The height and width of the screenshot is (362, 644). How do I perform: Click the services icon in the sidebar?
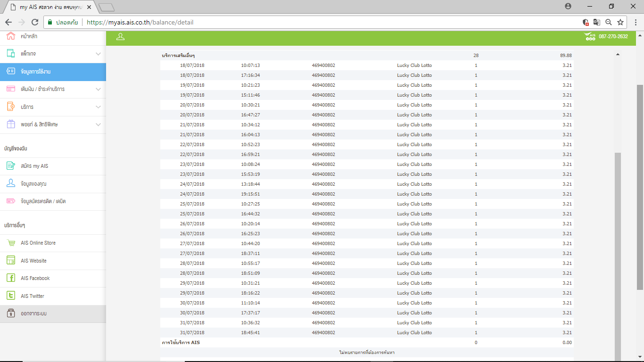(x=11, y=107)
